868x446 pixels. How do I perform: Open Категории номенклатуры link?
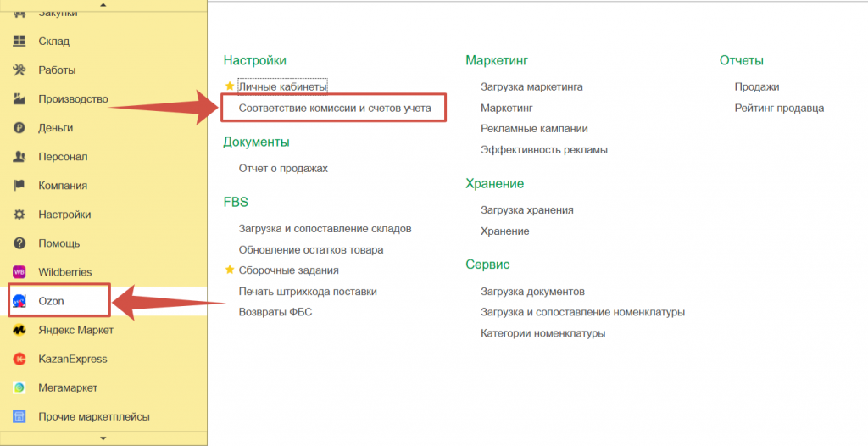point(542,333)
